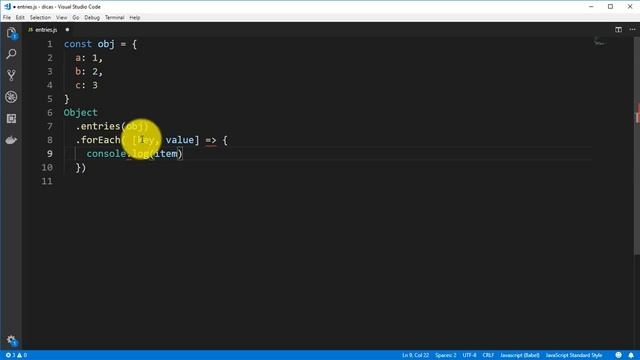Screen dimensions: 640x360
Task: Show the errors and warnings count in the status bar
Action: point(16,355)
